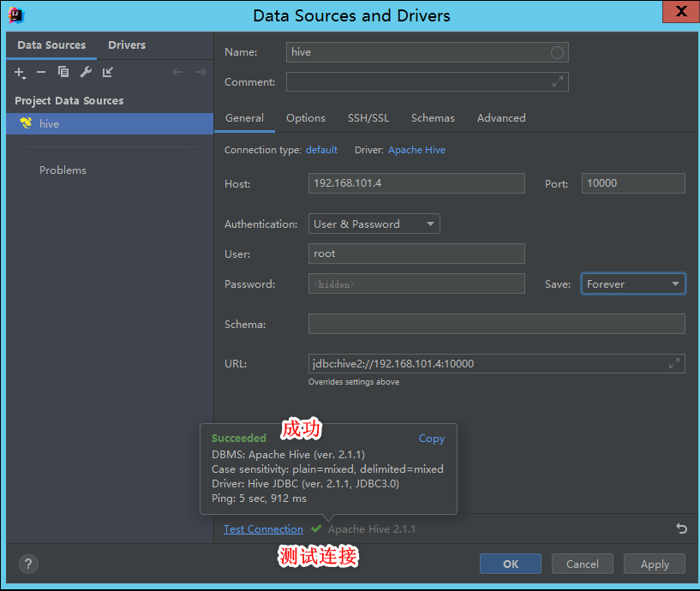This screenshot has width=700, height=591.
Task: Select the hive entry in Project Data Sources
Action: pyautogui.click(x=110, y=123)
